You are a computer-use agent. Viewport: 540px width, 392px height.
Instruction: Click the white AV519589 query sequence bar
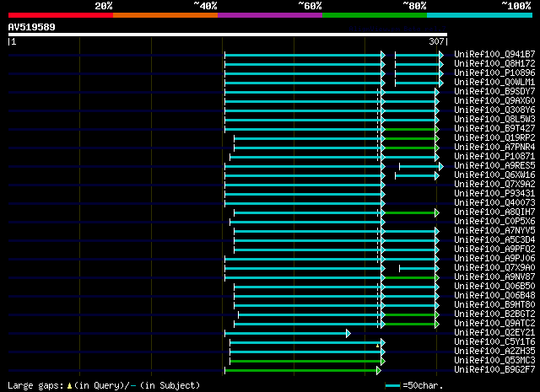228,35
